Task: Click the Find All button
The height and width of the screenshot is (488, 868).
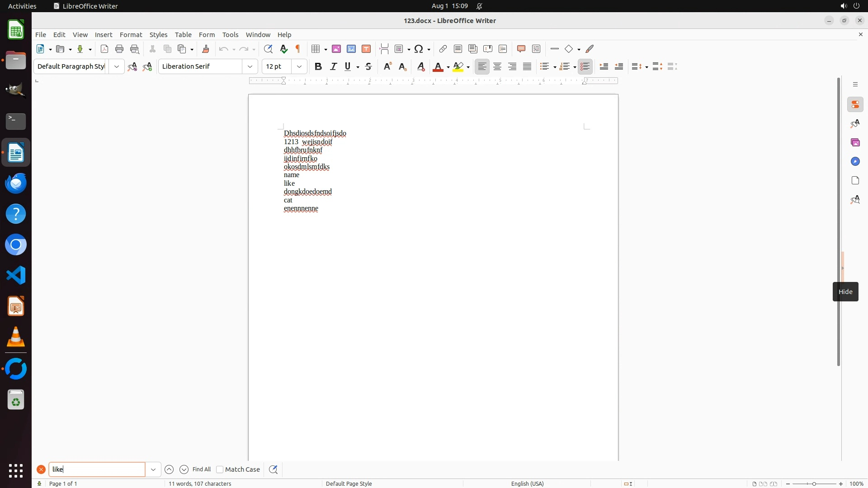Action: point(202,469)
